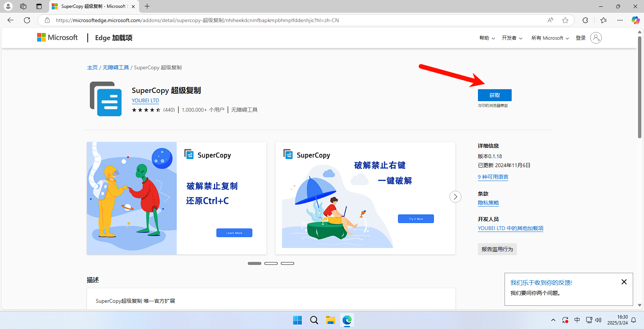Open first screenshot 破解禁止复制
Viewport: 644px width, 329px height.
(x=177, y=198)
